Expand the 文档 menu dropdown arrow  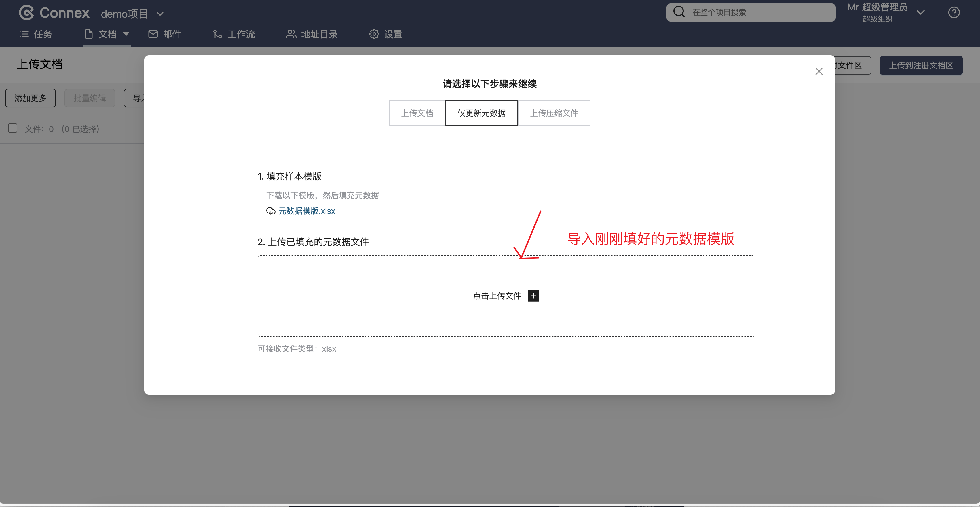126,34
